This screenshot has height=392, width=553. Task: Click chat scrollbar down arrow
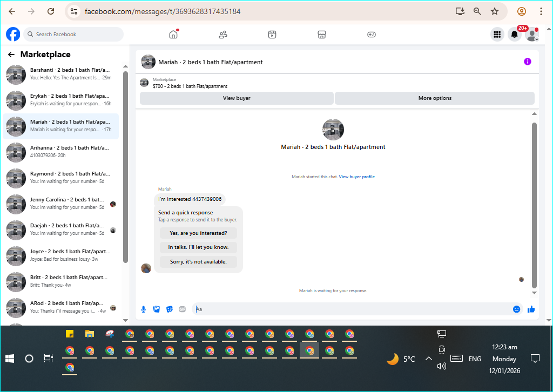pos(534,293)
